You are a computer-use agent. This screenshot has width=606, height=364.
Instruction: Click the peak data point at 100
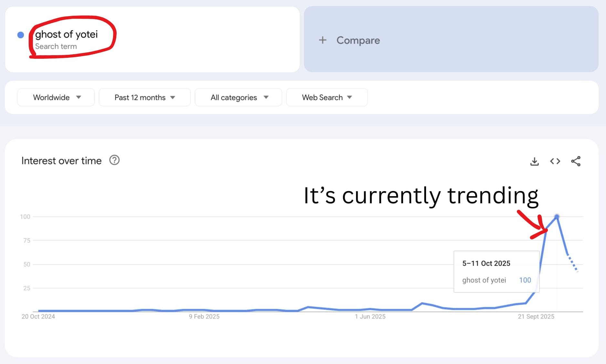click(x=557, y=217)
